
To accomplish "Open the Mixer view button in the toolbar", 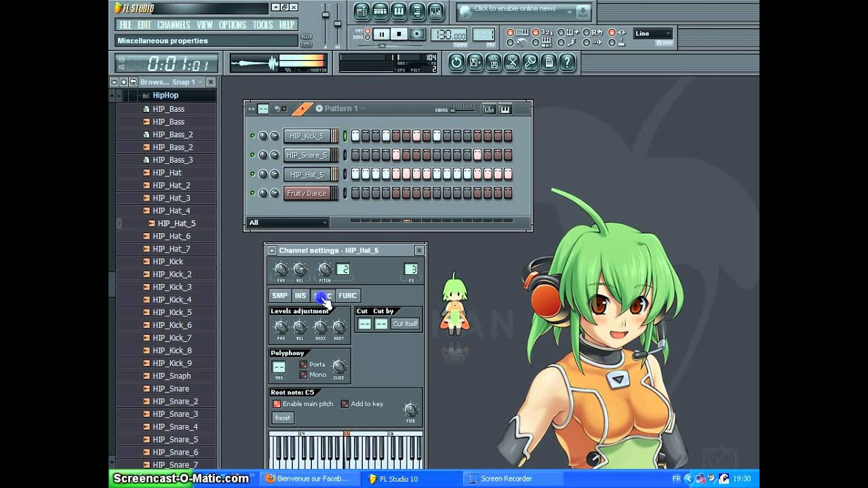I will point(435,12).
